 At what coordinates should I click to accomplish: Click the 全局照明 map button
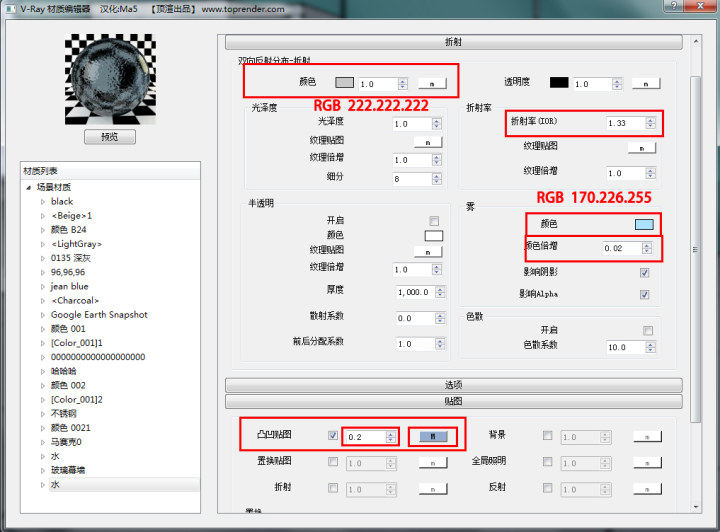point(647,463)
